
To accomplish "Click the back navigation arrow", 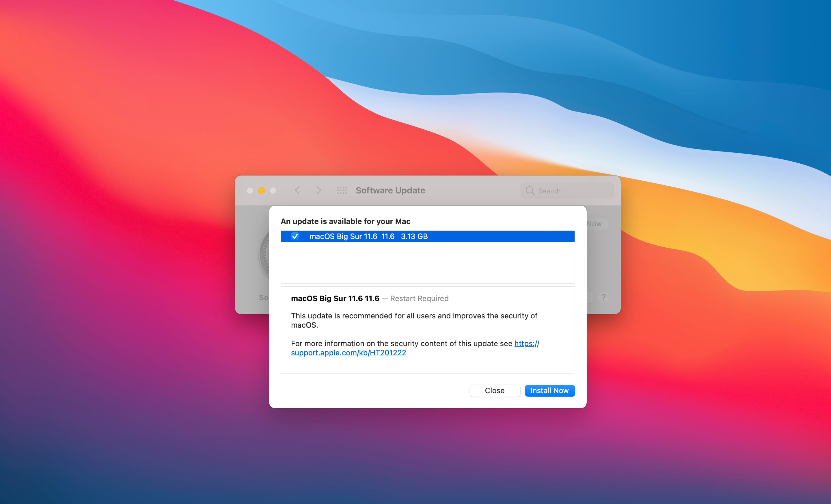I will click(297, 190).
